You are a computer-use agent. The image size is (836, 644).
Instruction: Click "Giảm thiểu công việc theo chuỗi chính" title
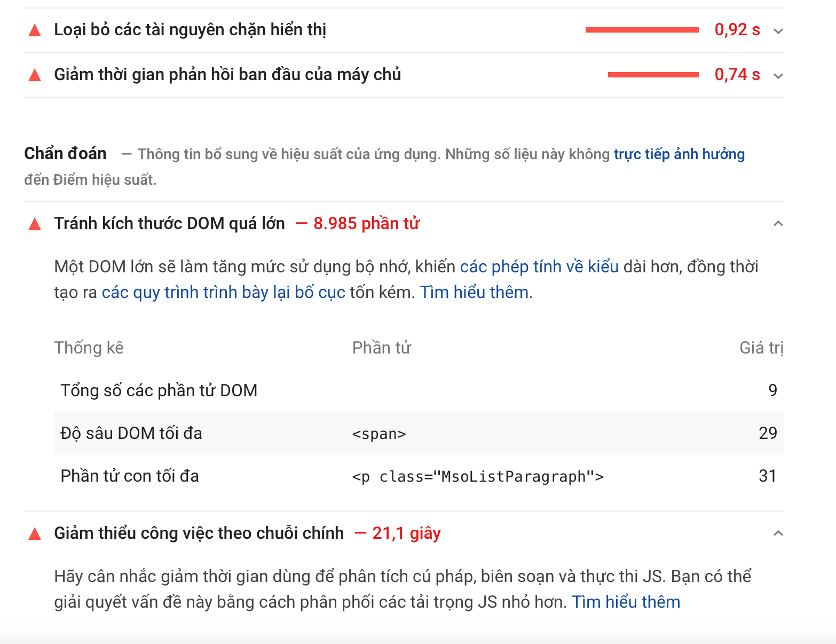pyautogui.click(x=199, y=533)
